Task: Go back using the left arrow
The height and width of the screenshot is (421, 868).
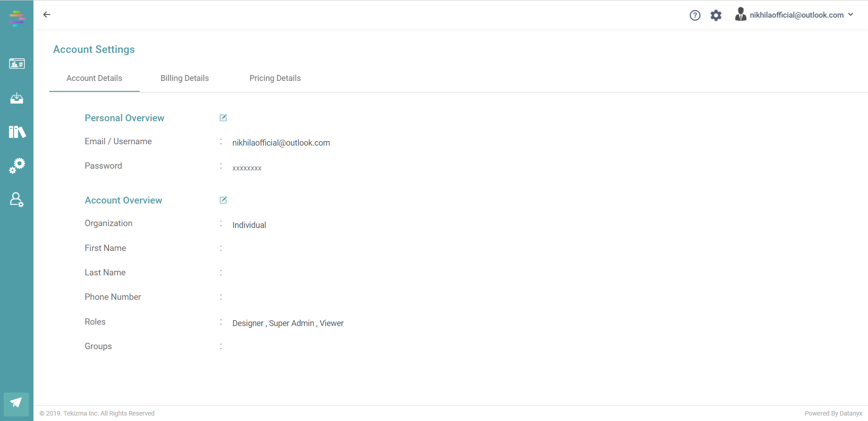Action: pos(47,14)
